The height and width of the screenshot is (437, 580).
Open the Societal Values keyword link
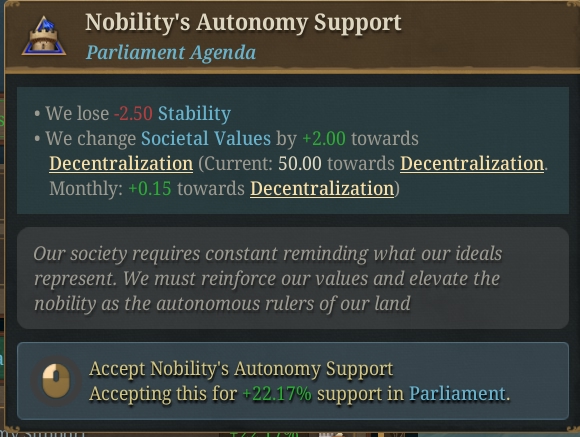coord(206,139)
